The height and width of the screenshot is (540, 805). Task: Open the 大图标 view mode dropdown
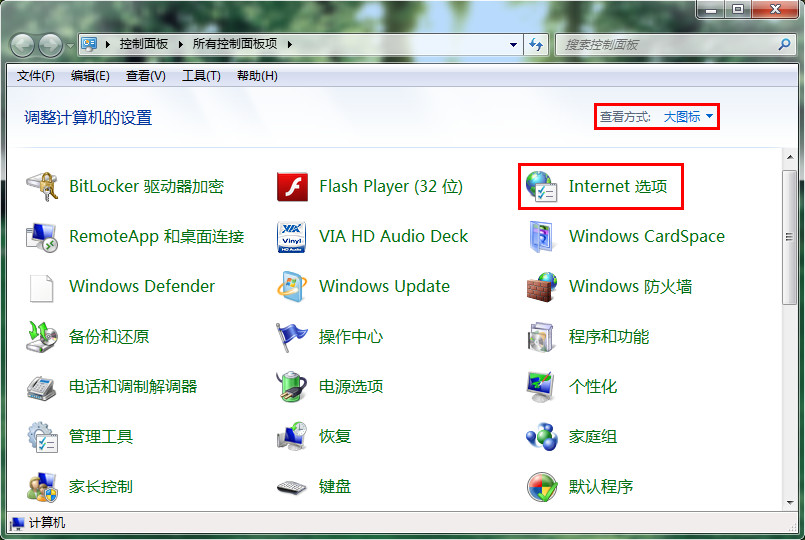[x=688, y=117]
